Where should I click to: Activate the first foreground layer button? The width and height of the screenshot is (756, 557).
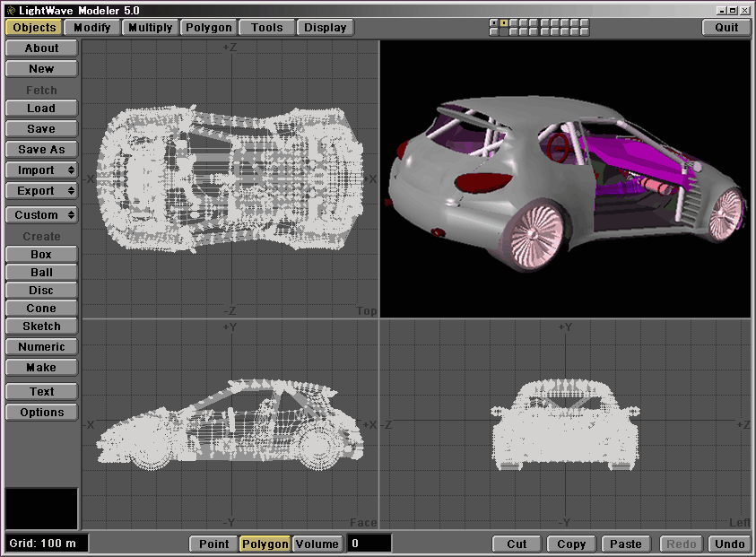coord(494,22)
